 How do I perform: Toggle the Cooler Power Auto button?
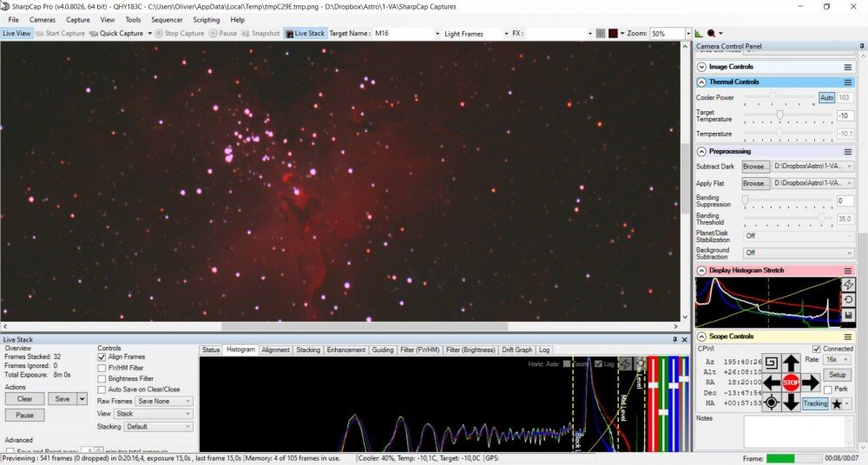click(826, 97)
